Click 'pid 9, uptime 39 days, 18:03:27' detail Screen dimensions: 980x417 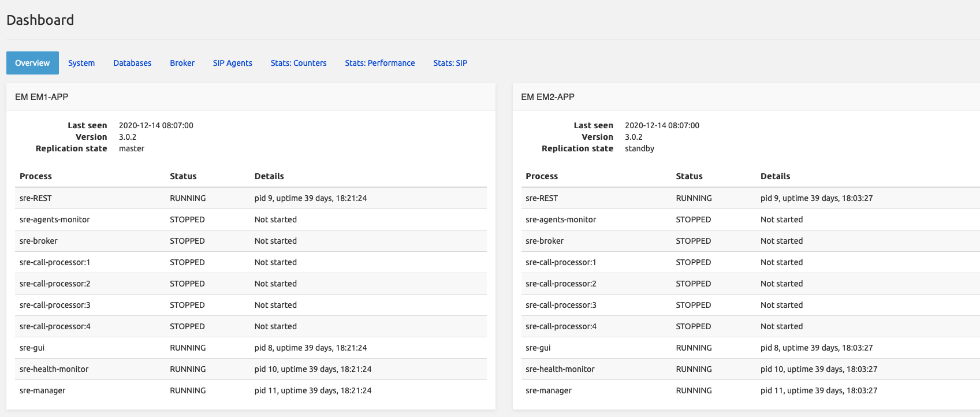click(x=817, y=198)
